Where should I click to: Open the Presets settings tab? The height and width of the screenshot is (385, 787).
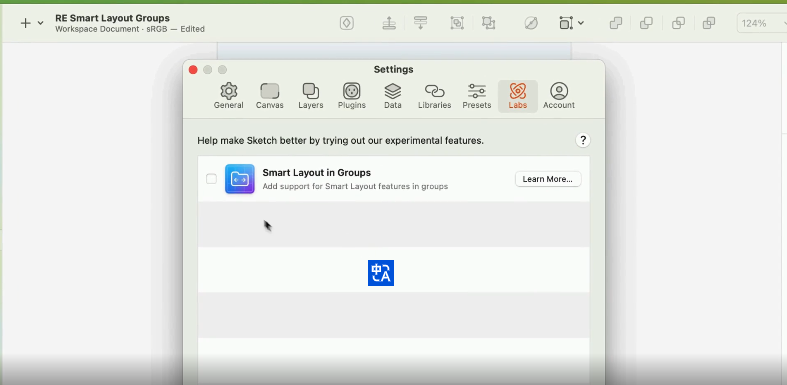(x=476, y=96)
